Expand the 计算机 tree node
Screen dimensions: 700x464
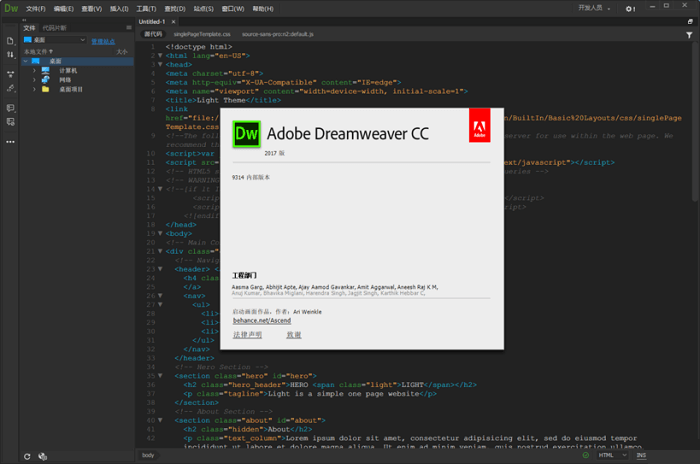point(34,71)
